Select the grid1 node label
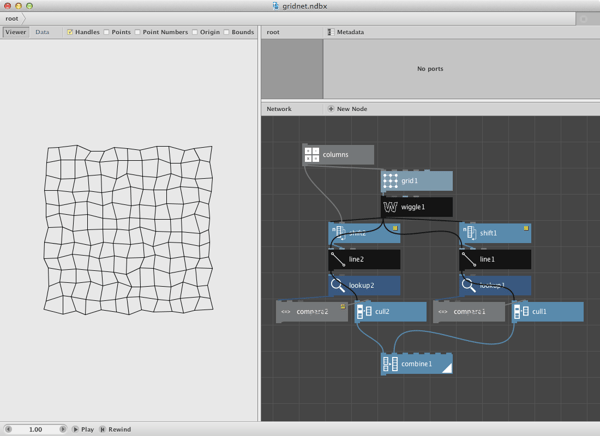600x436 pixels. [x=409, y=181]
